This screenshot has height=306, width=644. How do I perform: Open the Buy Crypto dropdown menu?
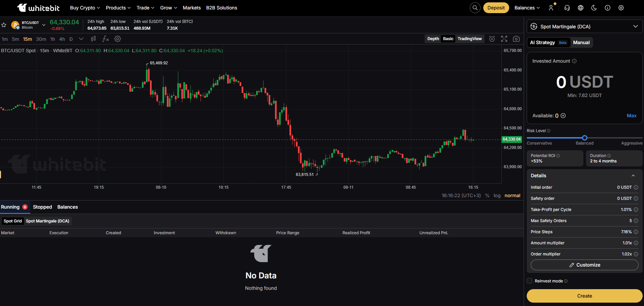point(85,8)
